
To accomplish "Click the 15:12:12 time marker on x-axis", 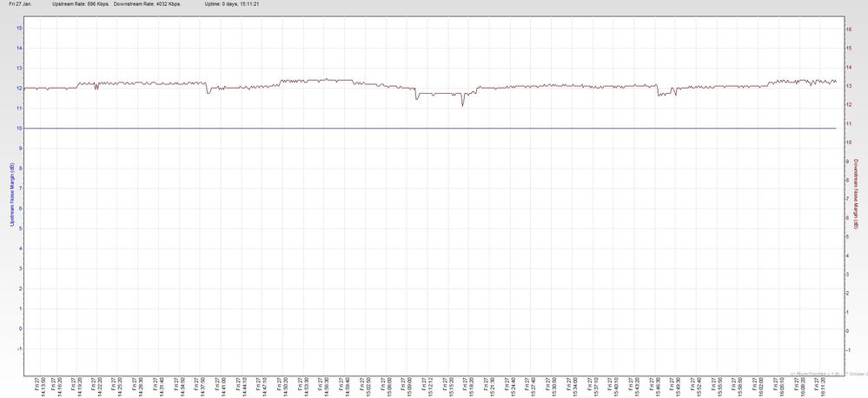I will [429, 387].
